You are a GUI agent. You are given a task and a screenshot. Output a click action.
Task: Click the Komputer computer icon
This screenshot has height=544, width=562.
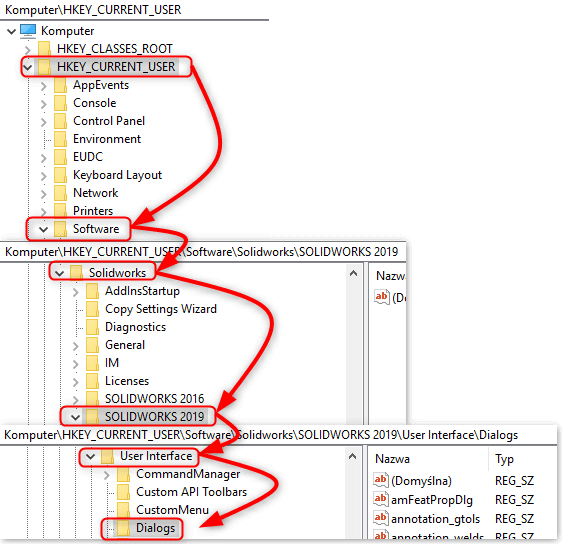click(28, 31)
